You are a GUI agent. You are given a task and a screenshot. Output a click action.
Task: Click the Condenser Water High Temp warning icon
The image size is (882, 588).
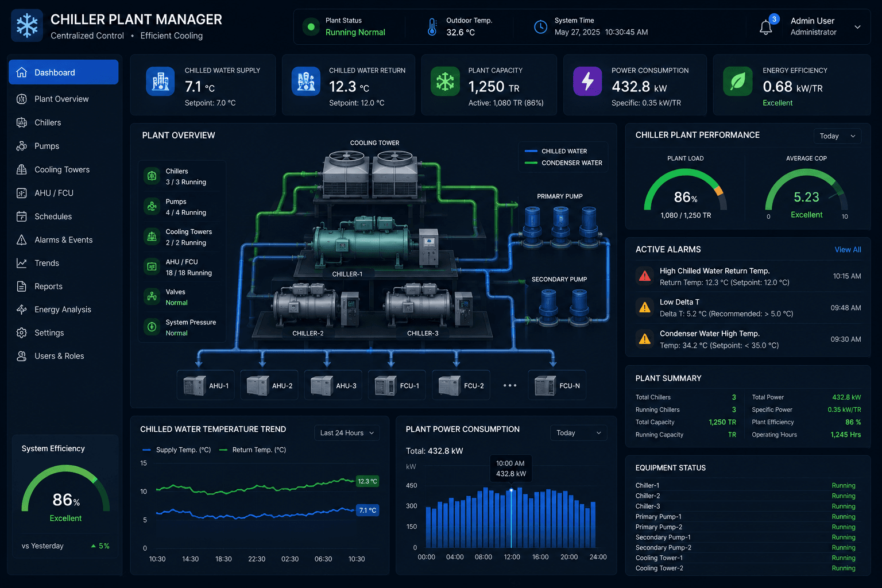645,339
